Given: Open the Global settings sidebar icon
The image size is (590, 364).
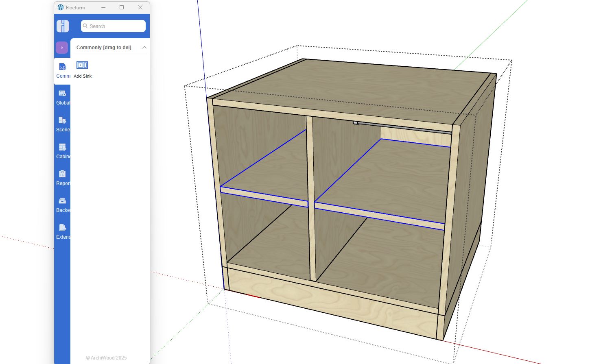Looking at the screenshot, I should tap(62, 97).
